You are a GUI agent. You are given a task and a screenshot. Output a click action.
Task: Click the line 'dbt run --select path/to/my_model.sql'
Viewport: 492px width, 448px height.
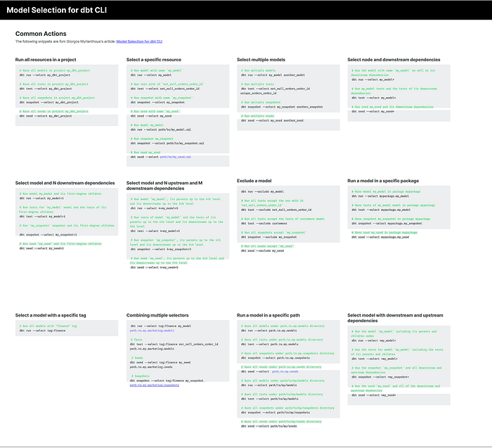pos(161,129)
